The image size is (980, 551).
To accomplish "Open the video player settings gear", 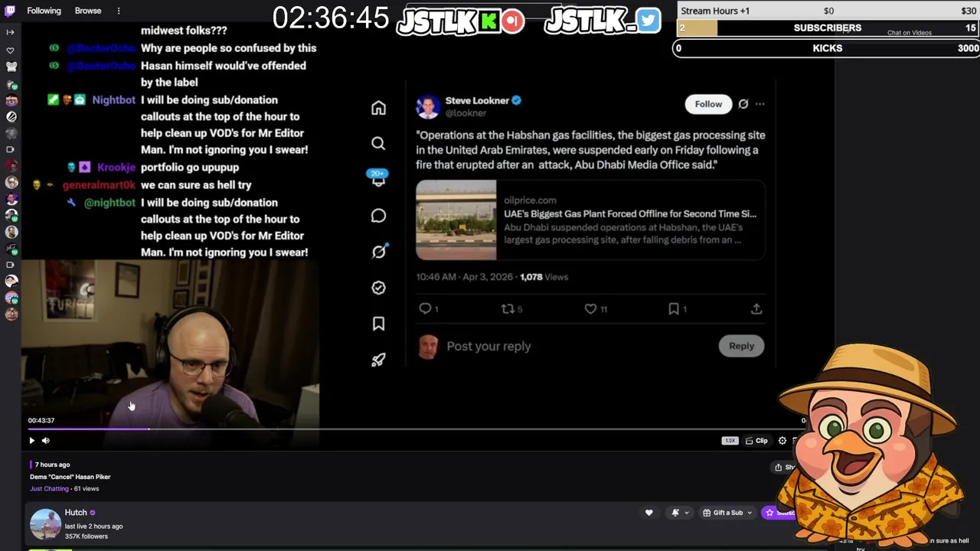I will tap(782, 441).
